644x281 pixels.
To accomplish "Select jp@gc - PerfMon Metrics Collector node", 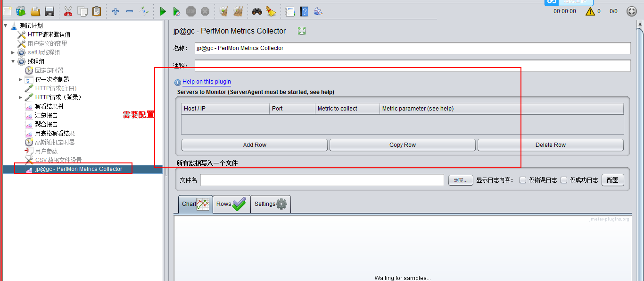I will pyautogui.click(x=79, y=169).
